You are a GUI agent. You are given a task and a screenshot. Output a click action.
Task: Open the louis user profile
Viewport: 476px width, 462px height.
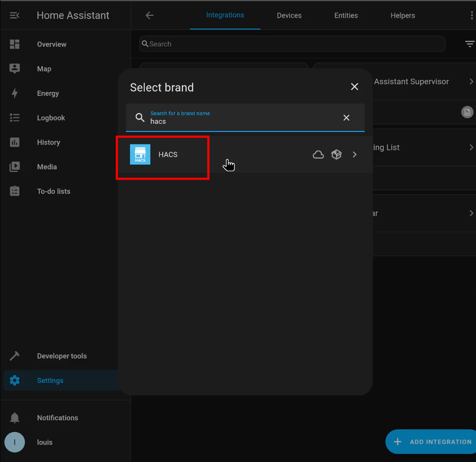click(x=65, y=442)
